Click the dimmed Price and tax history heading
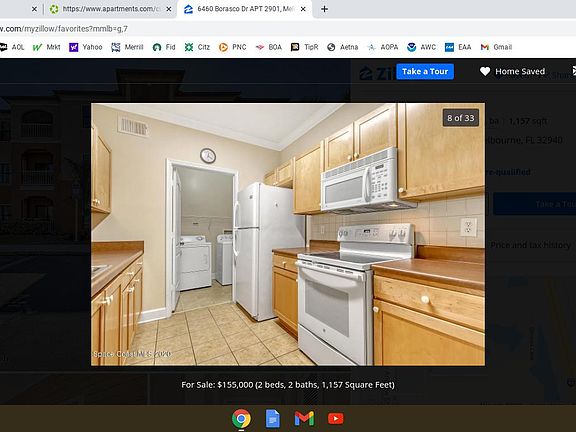Viewport: 576px width, 432px height. [x=530, y=245]
